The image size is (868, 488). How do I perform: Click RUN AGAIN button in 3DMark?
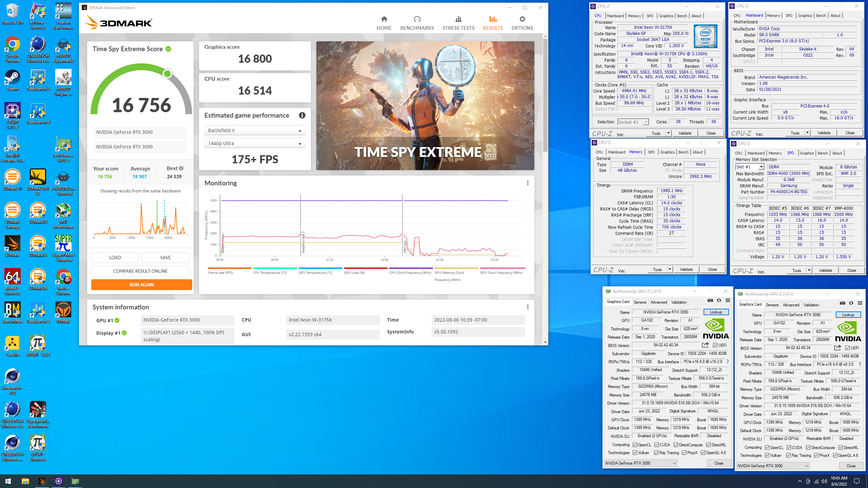click(x=141, y=285)
